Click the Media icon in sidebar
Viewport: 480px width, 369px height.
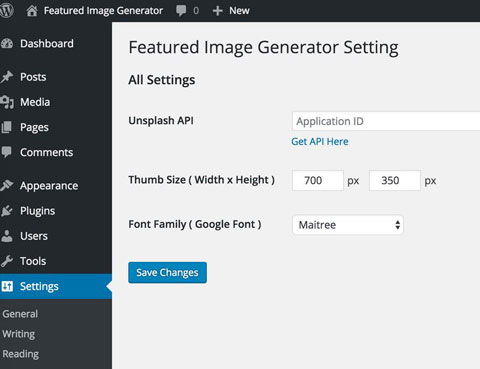tap(7, 102)
